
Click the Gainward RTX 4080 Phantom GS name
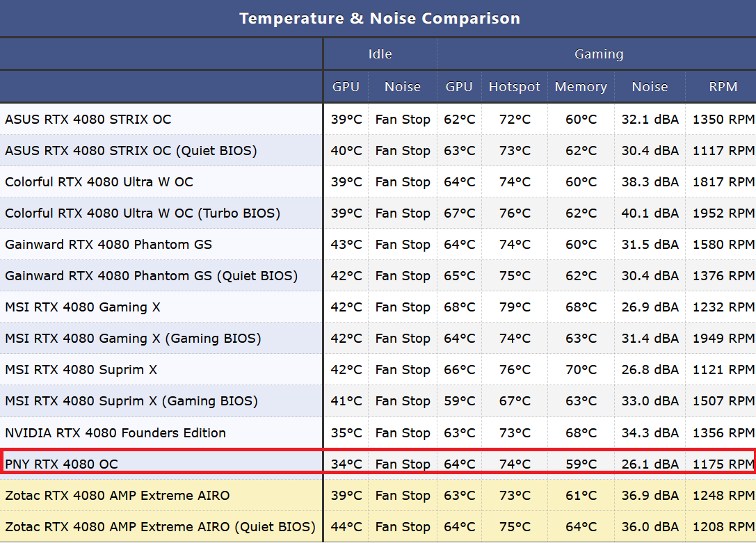click(x=108, y=245)
